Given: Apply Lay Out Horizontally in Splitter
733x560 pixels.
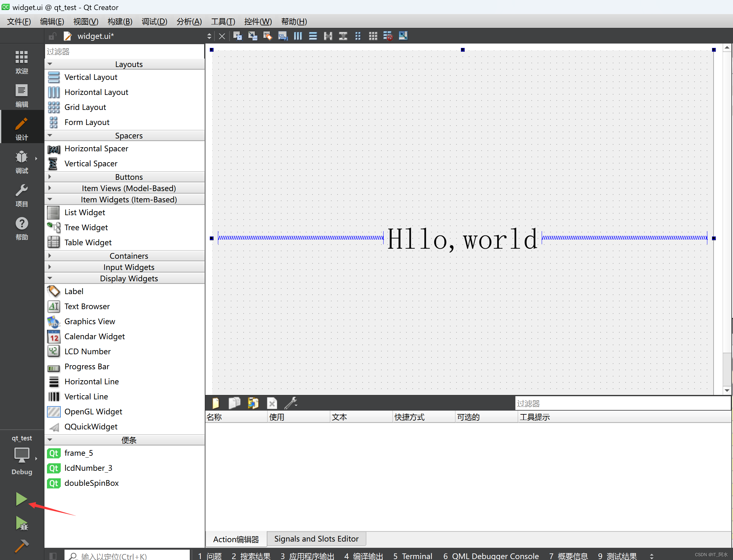Looking at the screenshot, I should pyautogui.click(x=328, y=36).
